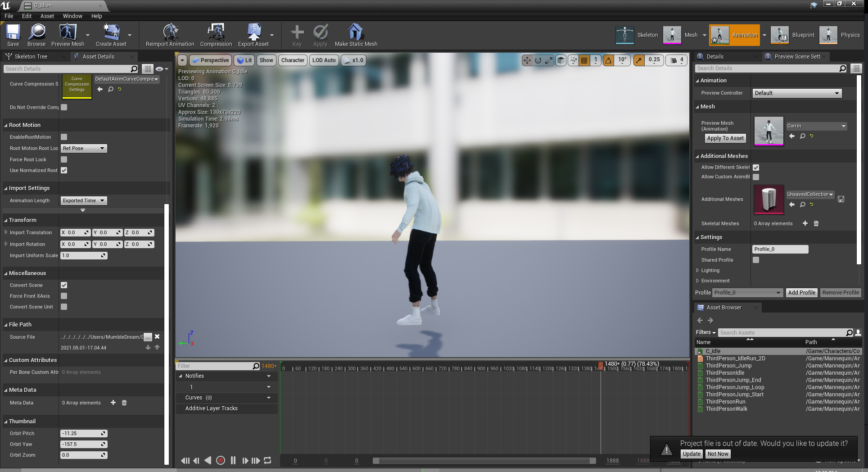Enable Force Front XAxis checkbox
The width and height of the screenshot is (868, 472).
click(x=64, y=296)
